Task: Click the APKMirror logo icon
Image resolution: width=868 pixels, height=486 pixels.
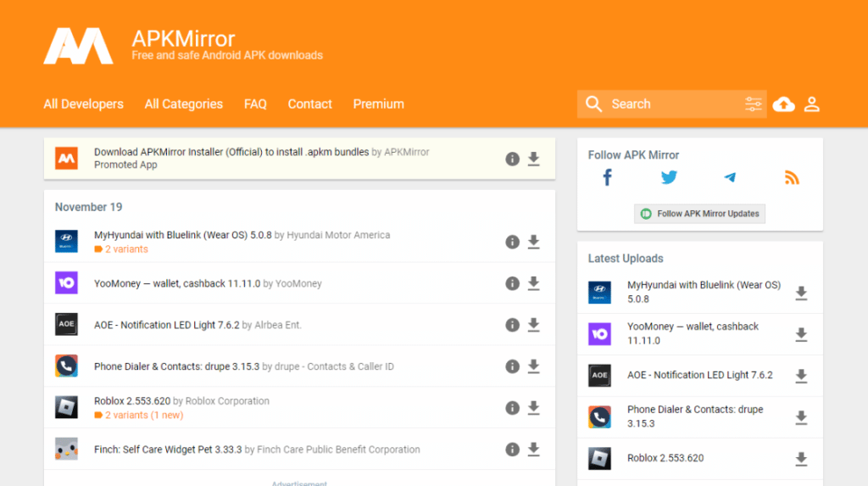Action: 78,47
